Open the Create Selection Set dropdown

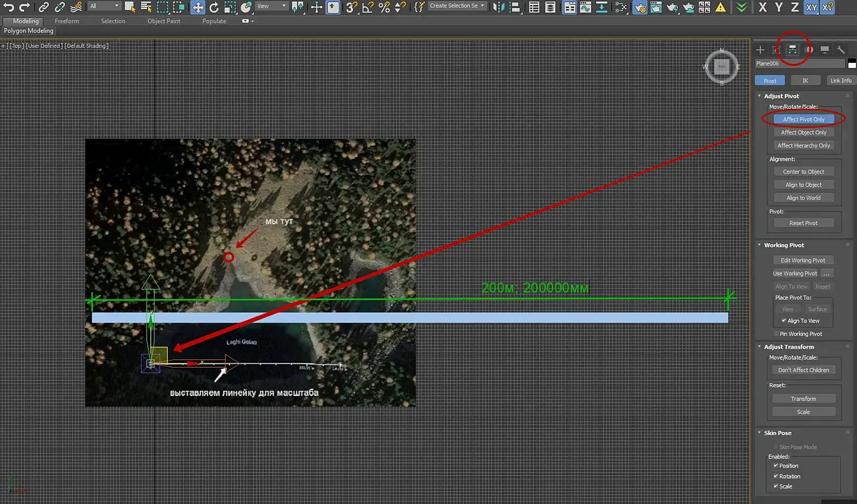click(x=457, y=6)
